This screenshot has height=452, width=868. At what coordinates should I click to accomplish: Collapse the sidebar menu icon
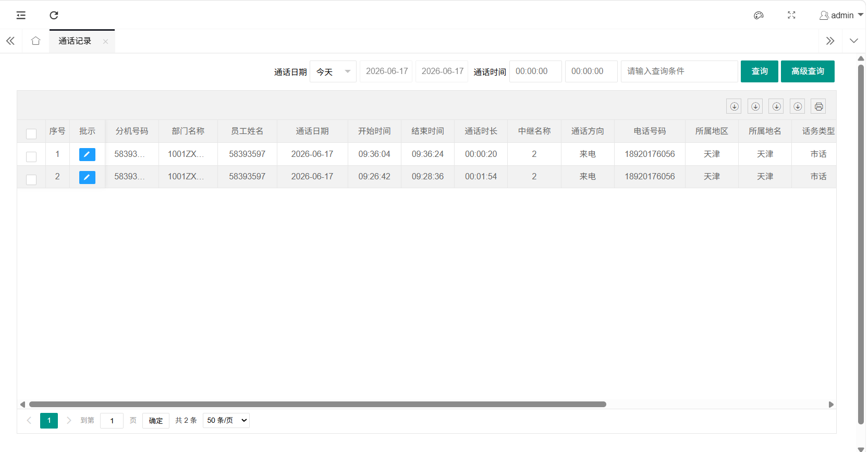click(x=21, y=15)
